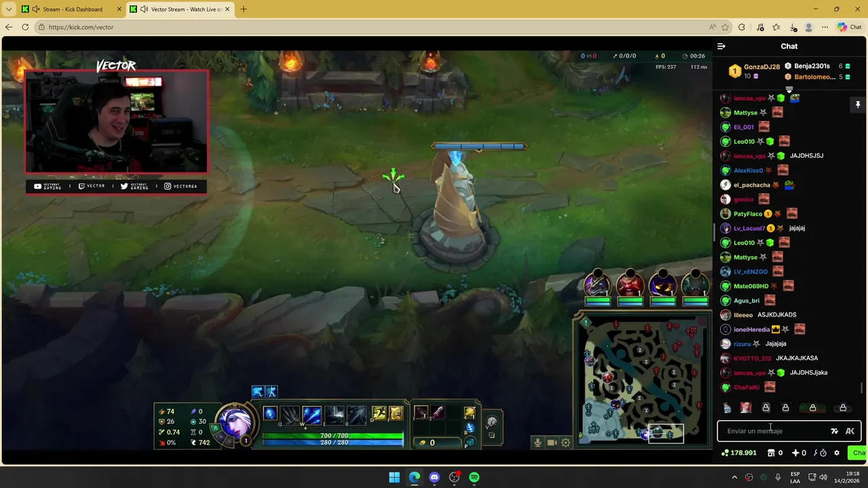Screen dimensions: 868x488
Task: Click the first inventory item slot
Action: pyautogui.click(x=420, y=412)
